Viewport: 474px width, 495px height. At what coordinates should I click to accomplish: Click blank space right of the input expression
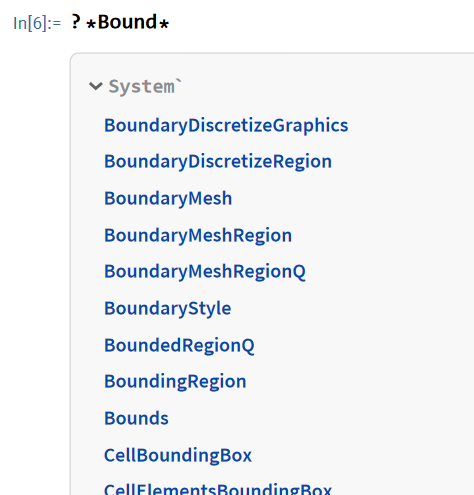click(317, 23)
